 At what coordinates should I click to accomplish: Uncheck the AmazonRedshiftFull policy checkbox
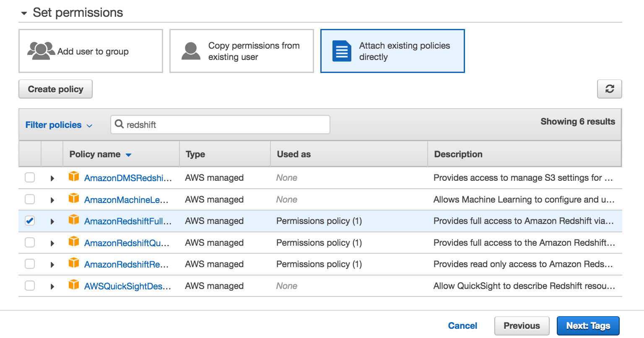tap(29, 221)
